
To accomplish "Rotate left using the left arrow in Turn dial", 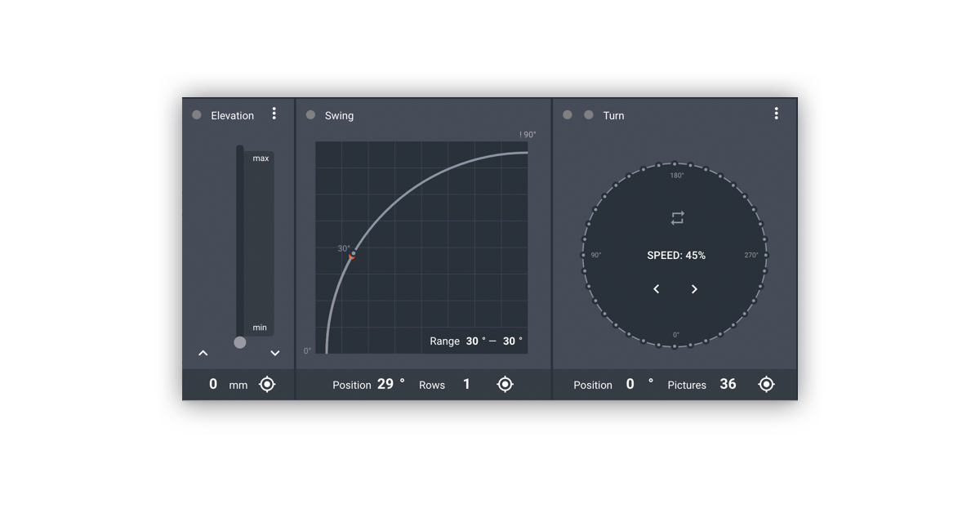I will click(x=657, y=288).
